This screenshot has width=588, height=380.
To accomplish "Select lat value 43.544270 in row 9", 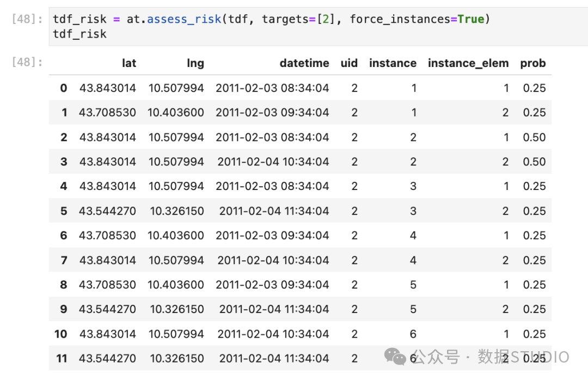I will 107,309.
